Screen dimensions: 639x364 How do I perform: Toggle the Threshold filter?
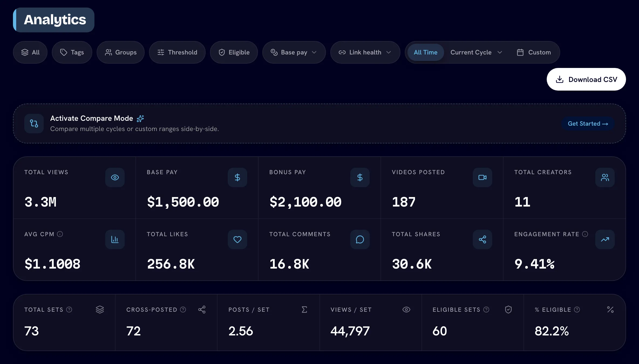click(x=177, y=52)
